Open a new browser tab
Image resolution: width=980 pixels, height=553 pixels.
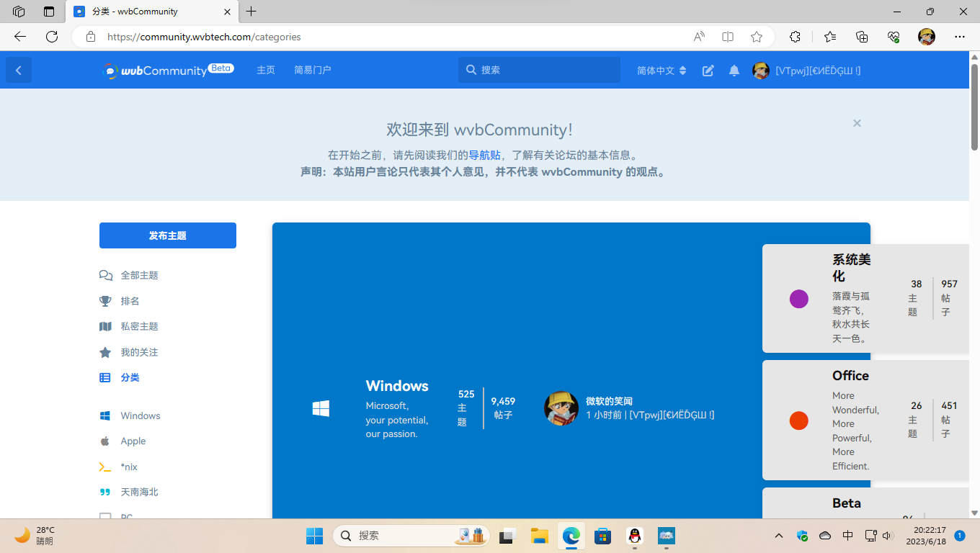(251, 12)
